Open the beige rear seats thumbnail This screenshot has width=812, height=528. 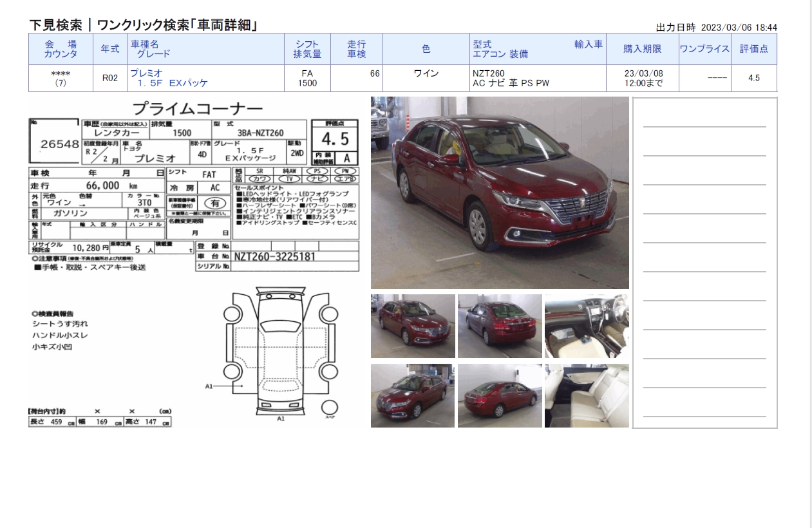click(586, 395)
